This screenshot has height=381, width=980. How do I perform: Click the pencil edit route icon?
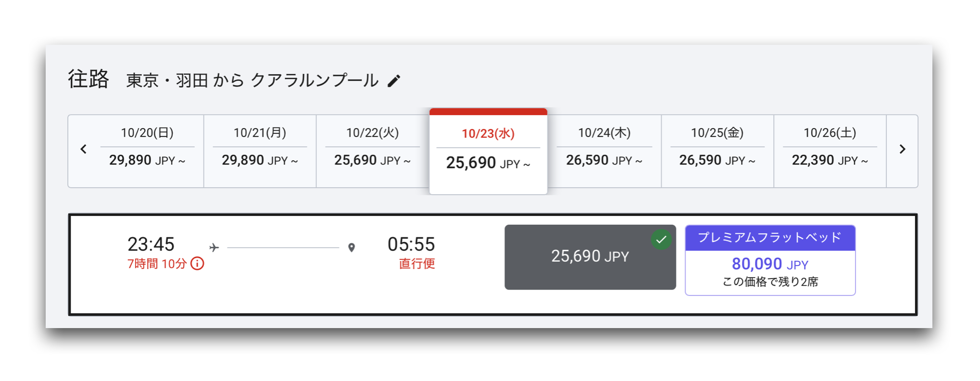394,81
